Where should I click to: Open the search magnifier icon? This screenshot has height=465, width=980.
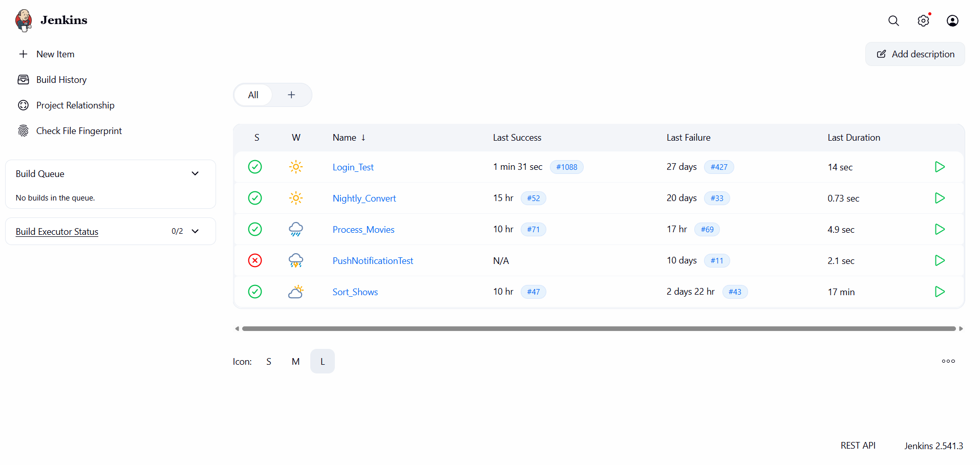(x=893, y=20)
